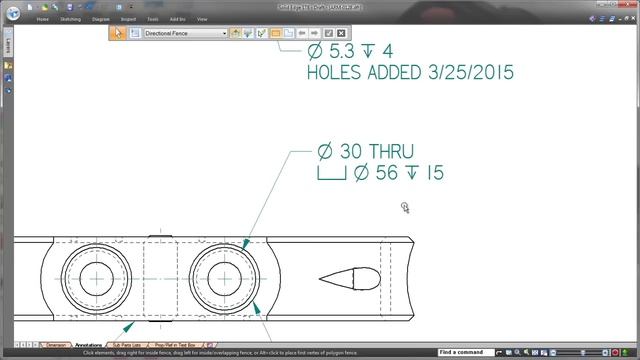
Task: Click the zoom slider handle in status bar
Action: [x=583, y=352]
